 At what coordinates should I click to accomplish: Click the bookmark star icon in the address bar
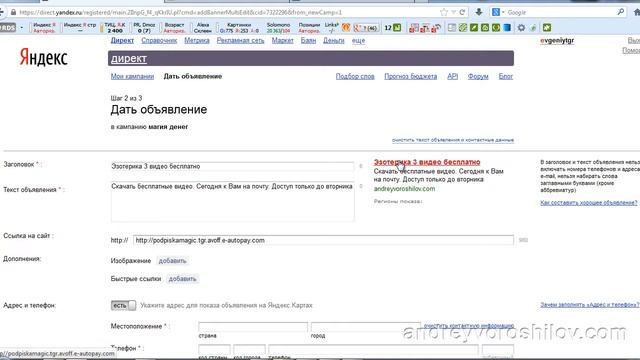[x=444, y=12]
